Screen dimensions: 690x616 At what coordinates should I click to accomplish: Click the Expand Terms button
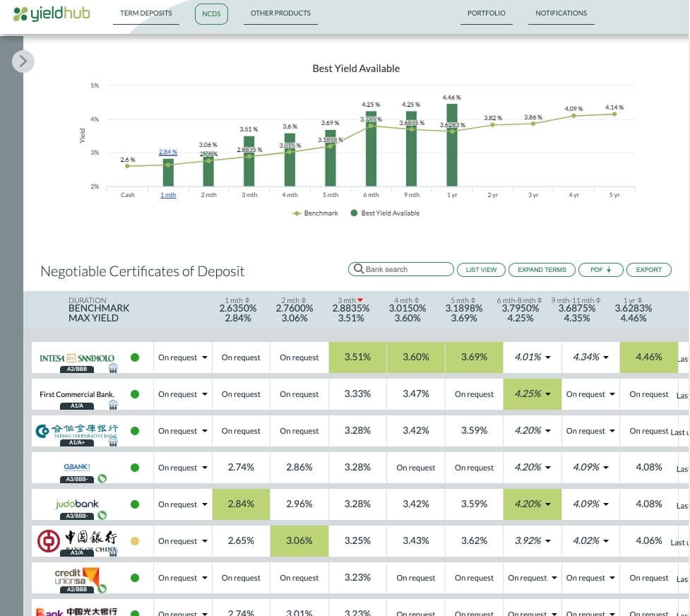542,269
